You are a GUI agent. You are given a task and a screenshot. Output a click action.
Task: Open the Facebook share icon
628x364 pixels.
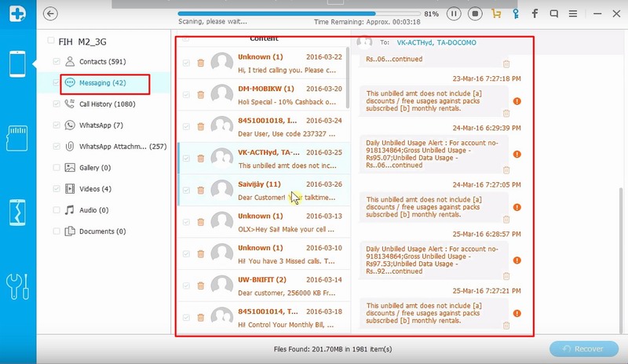(x=535, y=13)
